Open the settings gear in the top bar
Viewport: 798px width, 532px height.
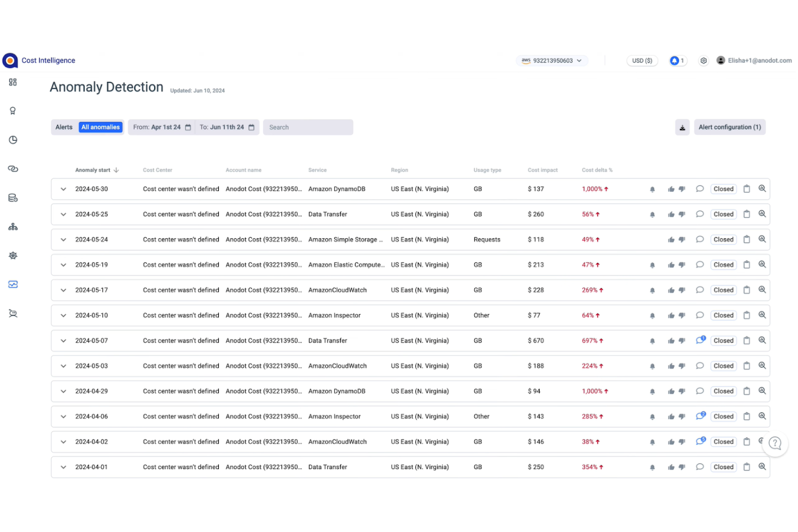[x=704, y=60]
